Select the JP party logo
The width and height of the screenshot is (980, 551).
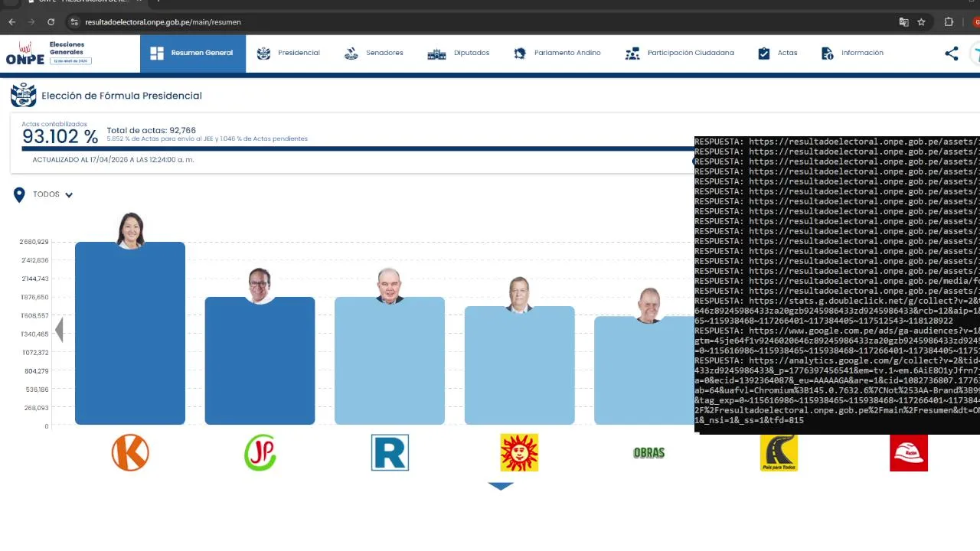point(260,452)
